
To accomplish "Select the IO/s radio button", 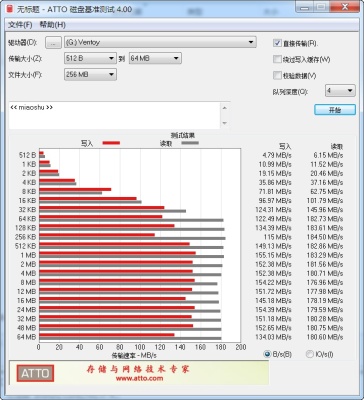I will pos(310,354).
